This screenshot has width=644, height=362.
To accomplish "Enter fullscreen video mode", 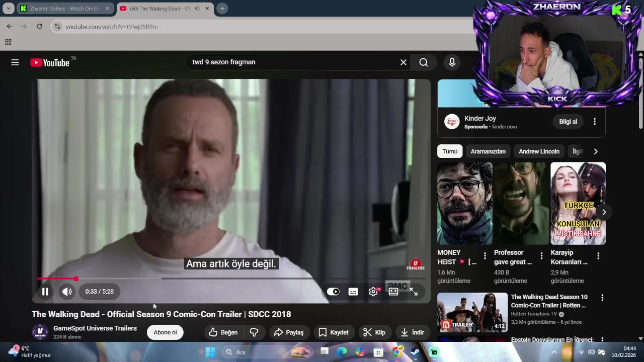I will pyautogui.click(x=414, y=292).
